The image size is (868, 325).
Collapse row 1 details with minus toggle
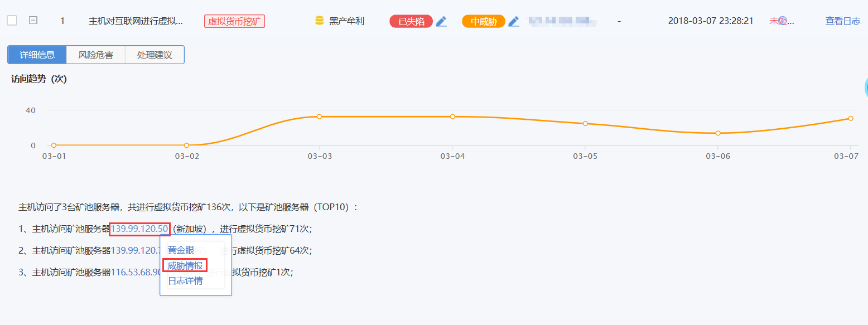click(33, 21)
